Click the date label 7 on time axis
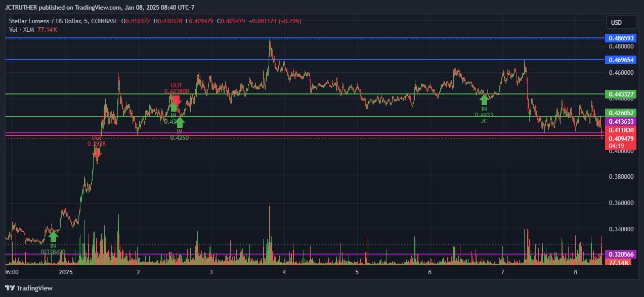 (502, 272)
